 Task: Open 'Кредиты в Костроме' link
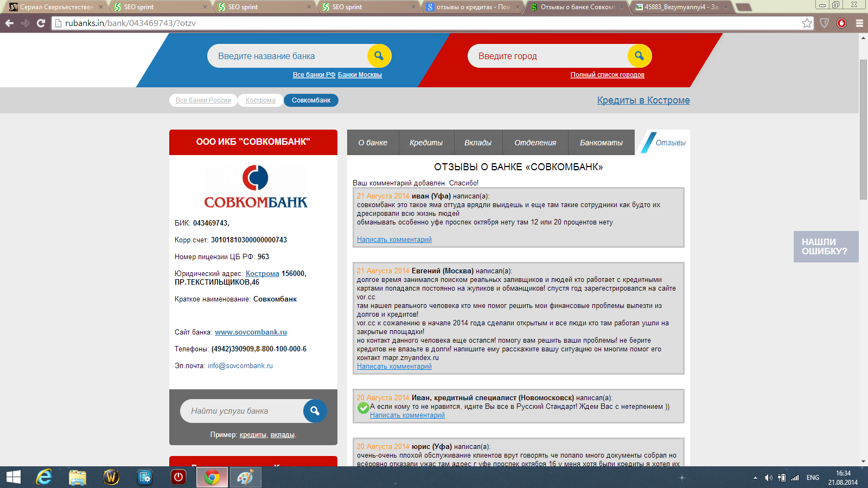click(x=643, y=100)
